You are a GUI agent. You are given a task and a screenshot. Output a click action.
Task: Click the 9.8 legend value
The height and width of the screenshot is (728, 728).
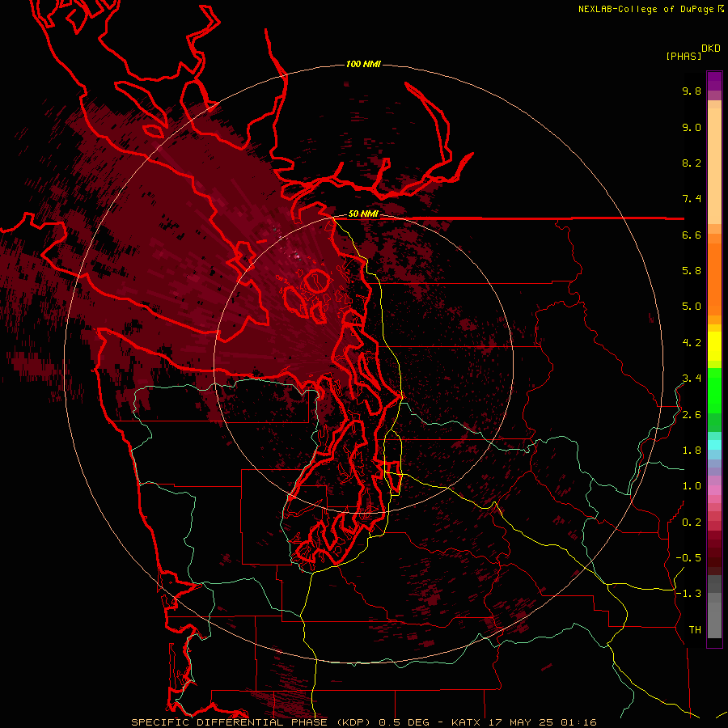[x=692, y=91]
